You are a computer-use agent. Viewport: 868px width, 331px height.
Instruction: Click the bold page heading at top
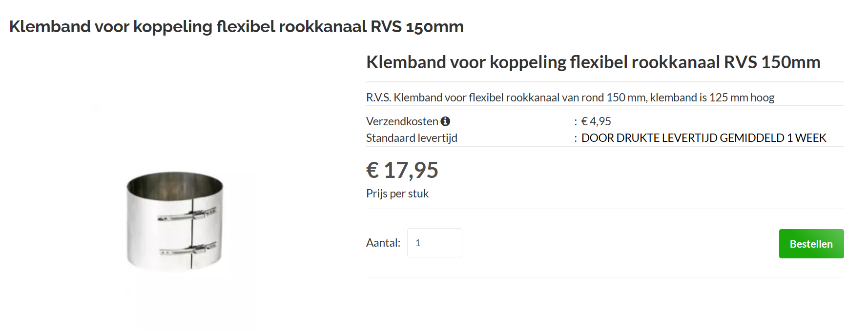(236, 26)
